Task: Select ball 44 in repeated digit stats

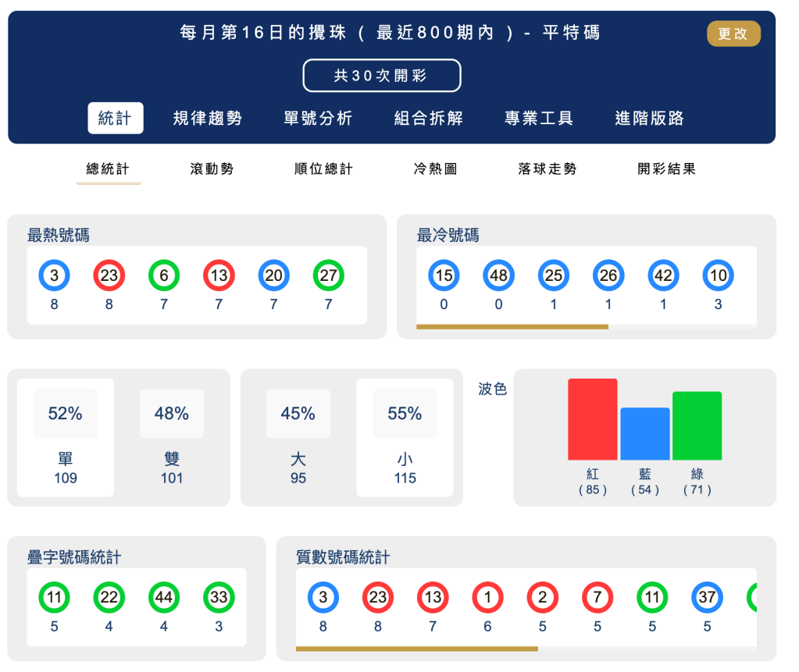Action: [163, 597]
